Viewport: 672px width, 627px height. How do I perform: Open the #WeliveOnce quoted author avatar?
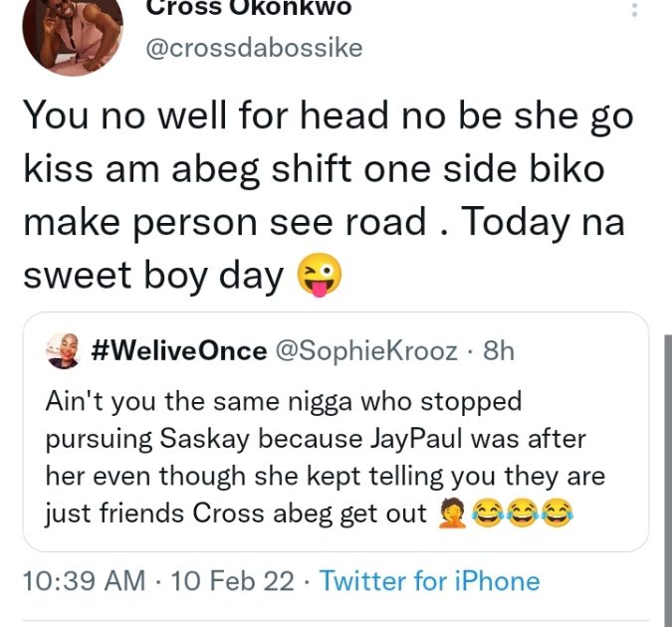coord(63,350)
